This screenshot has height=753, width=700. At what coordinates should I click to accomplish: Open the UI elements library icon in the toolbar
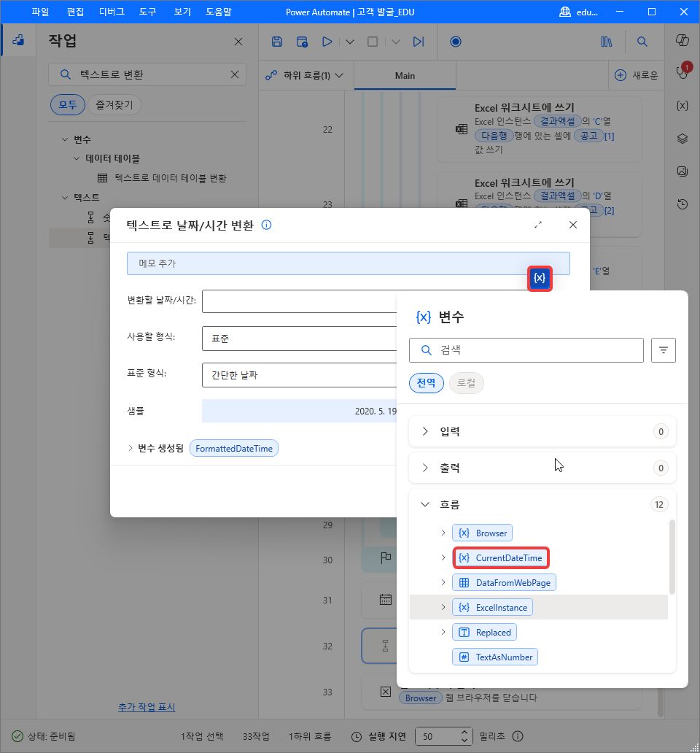point(607,42)
